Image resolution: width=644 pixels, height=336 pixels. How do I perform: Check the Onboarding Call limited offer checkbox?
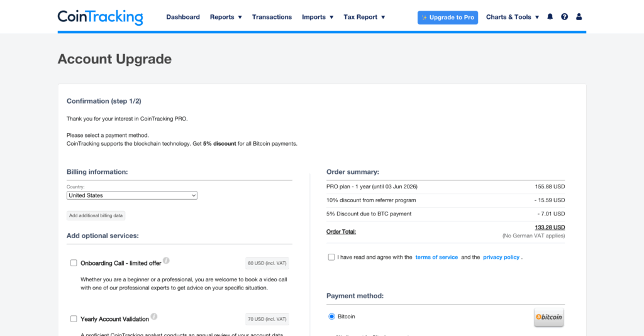pyautogui.click(x=74, y=263)
